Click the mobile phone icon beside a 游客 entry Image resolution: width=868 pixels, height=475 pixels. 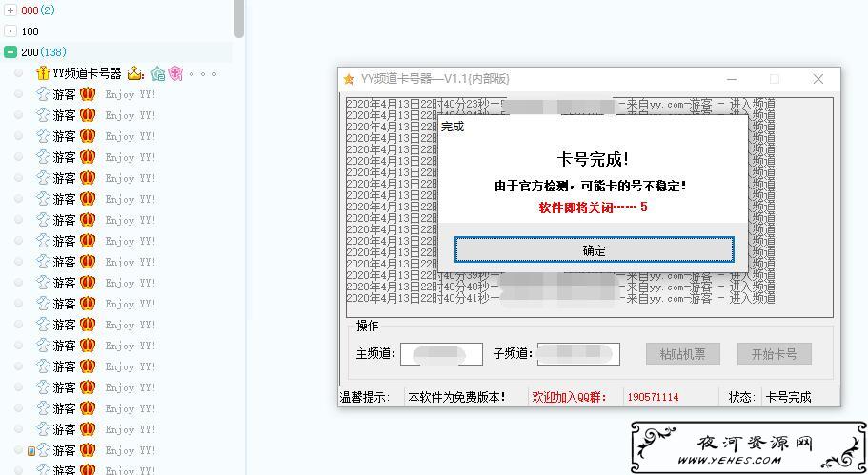point(31,450)
